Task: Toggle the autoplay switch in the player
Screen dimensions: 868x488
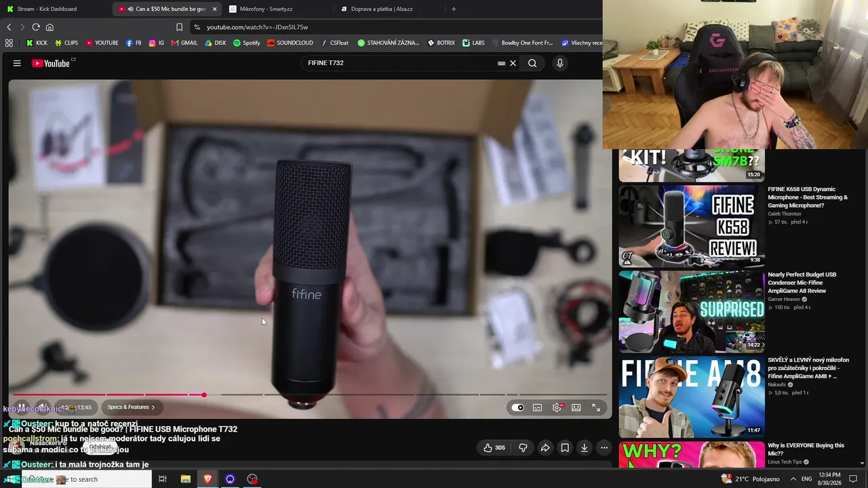Action: pyautogui.click(x=517, y=407)
